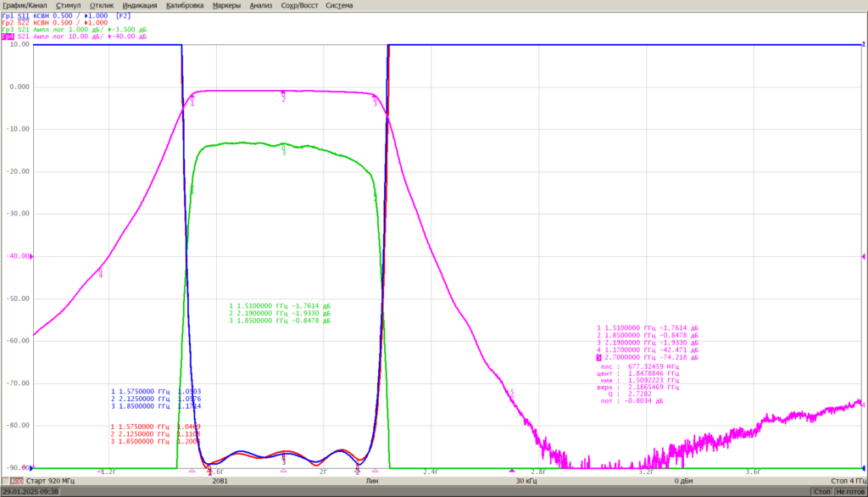Open the Маркеры menu
The width and height of the screenshot is (868, 497).
(x=226, y=6)
